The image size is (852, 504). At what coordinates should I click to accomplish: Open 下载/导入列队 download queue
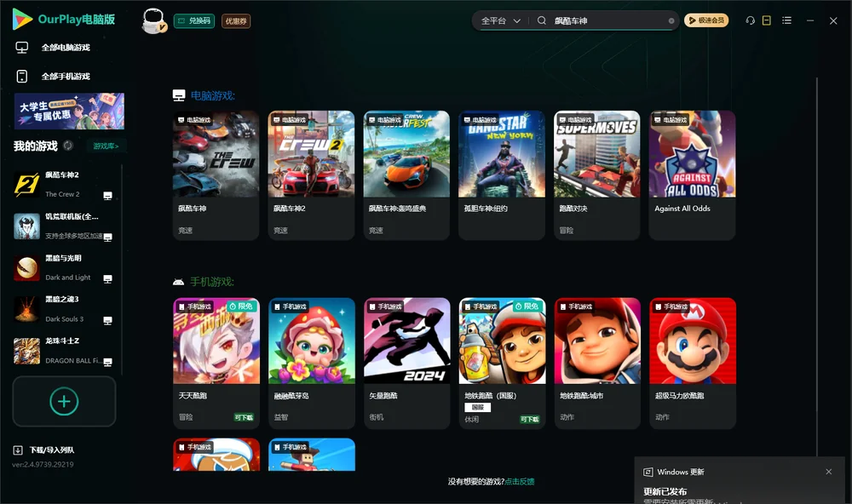coord(52,450)
